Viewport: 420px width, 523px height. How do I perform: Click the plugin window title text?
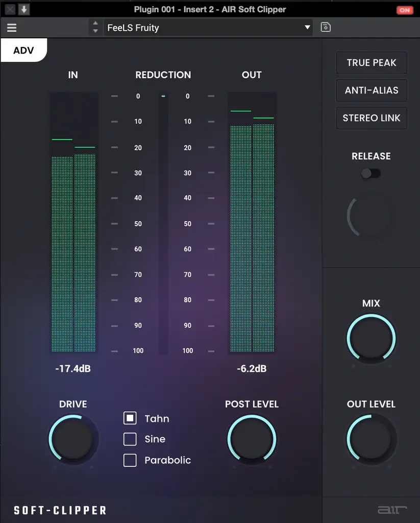(x=210, y=9)
